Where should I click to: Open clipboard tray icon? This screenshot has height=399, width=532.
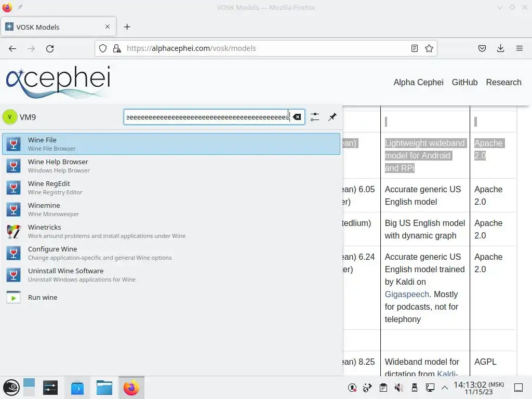pos(383,388)
